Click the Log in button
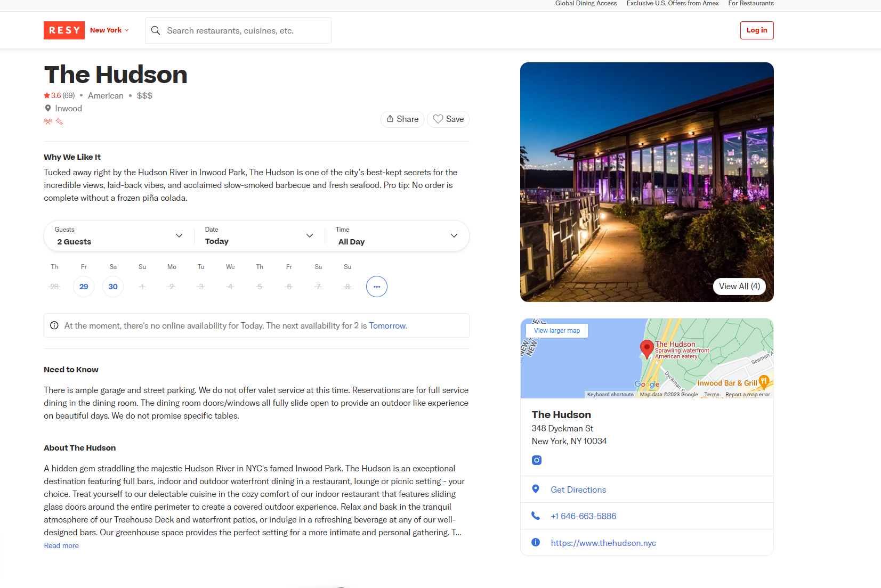This screenshot has height=588, width=881. coord(757,30)
